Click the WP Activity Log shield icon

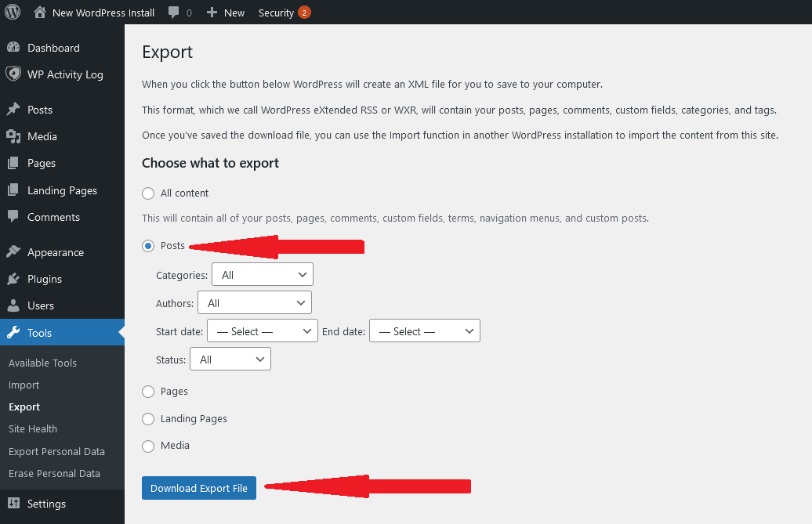(x=13, y=74)
